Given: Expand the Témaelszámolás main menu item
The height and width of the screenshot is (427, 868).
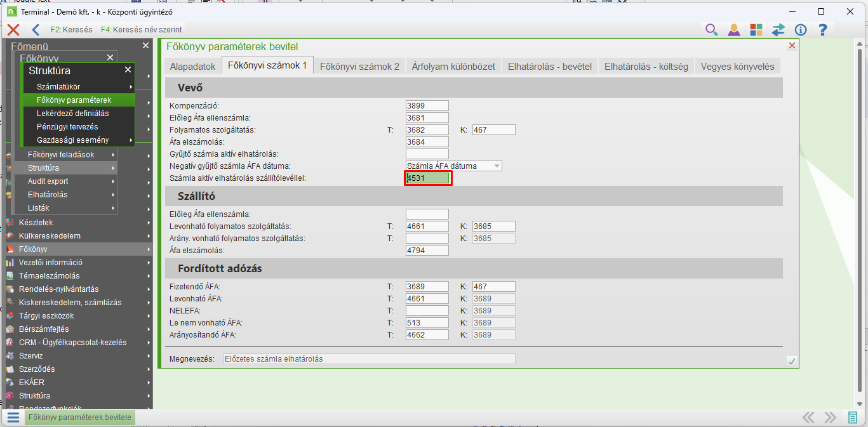Looking at the screenshot, I should tap(79, 276).
